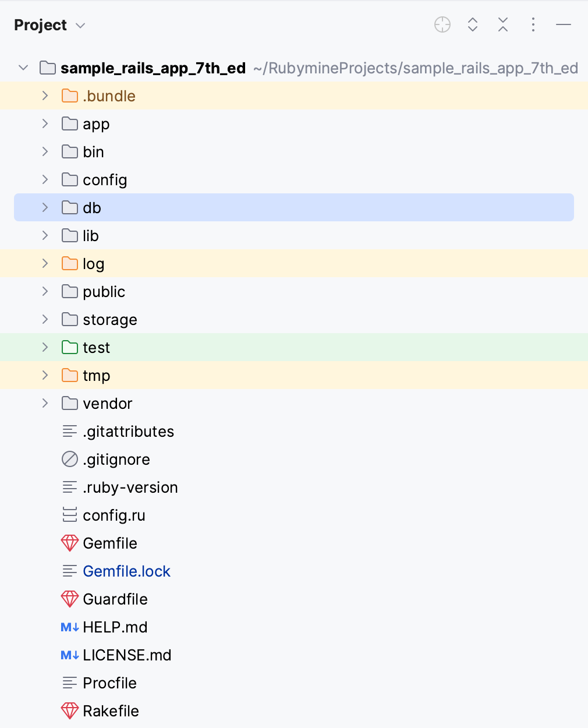Hide the Project tool window
588x728 pixels.
(564, 25)
